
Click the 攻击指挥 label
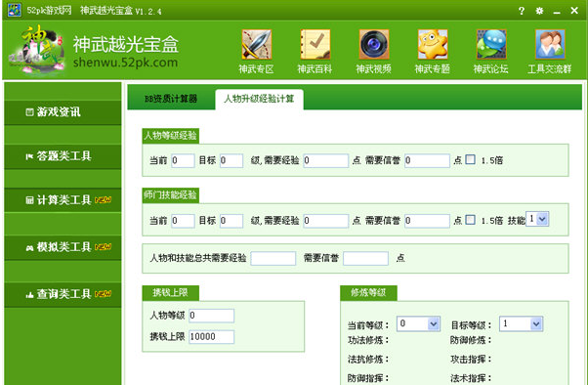[x=471, y=360]
